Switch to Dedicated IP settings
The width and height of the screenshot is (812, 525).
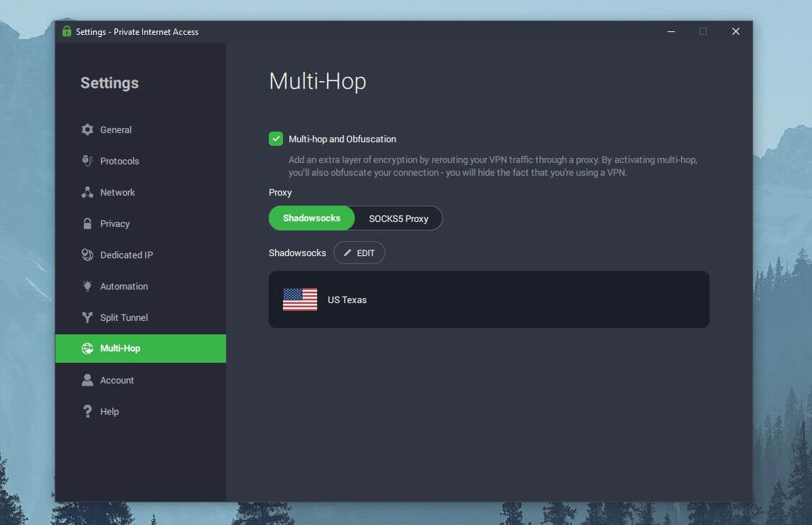click(141, 255)
